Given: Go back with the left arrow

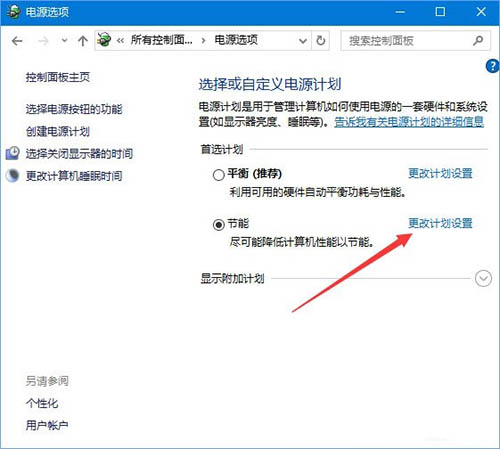Looking at the screenshot, I should tap(17, 41).
